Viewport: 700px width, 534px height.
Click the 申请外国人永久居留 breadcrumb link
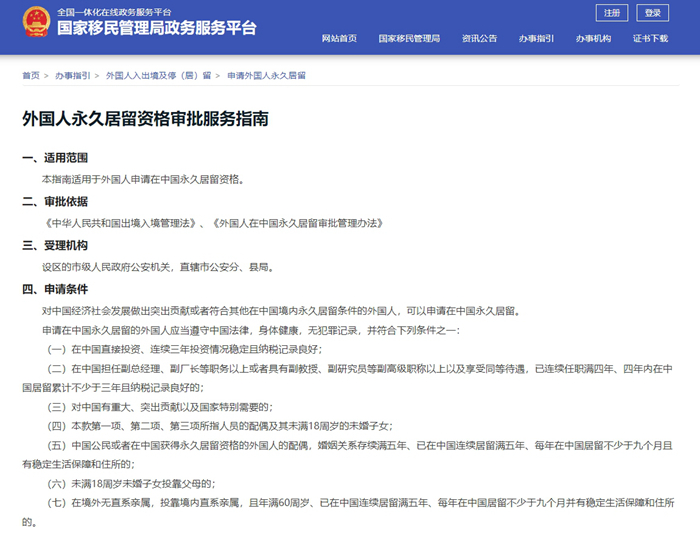[266, 75]
